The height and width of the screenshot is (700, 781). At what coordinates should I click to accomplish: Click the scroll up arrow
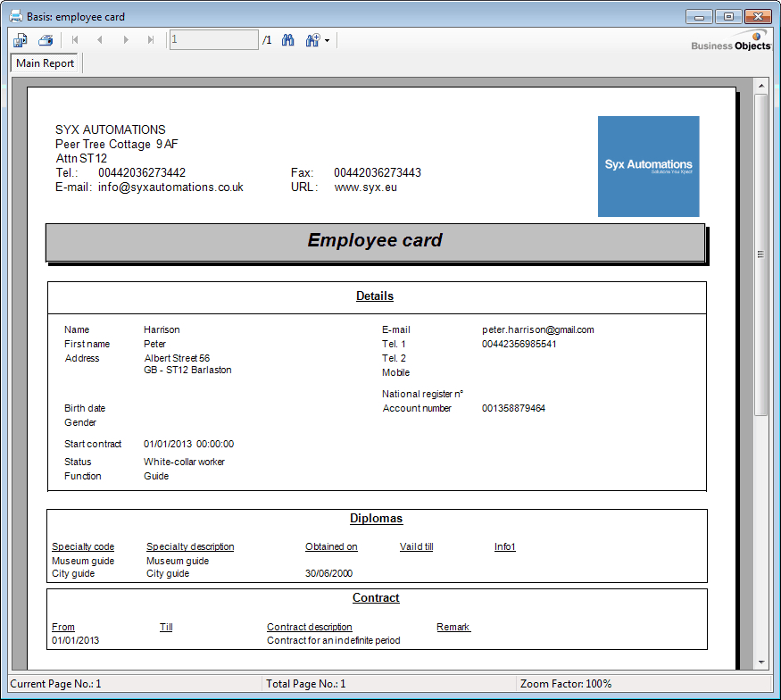(760, 87)
